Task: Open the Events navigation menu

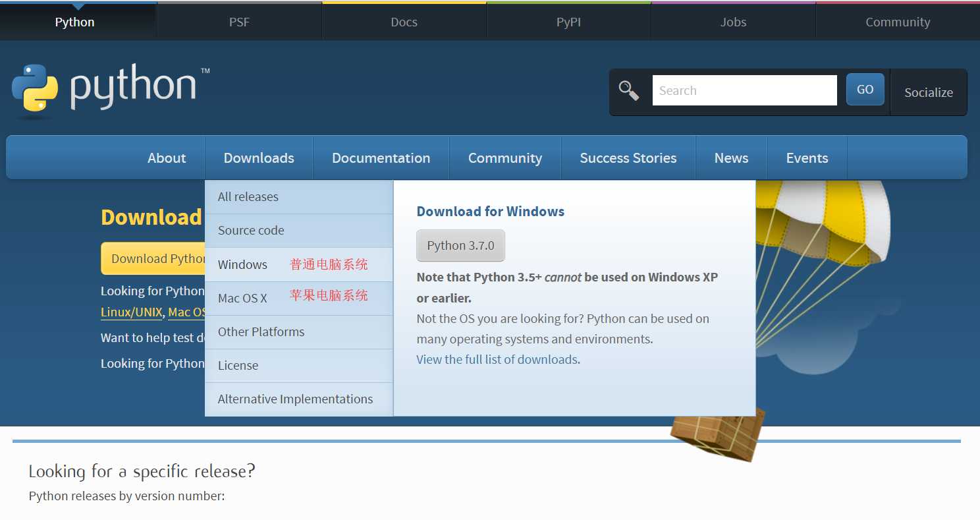Action: click(807, 158)
